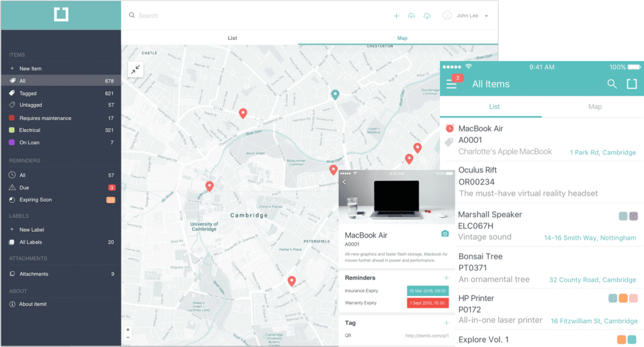This screenshot has height=347, width=644.
Task: Open the 1 Park Rd, Cambridge link
Action: pyautogui.click(x=602, y=152)
